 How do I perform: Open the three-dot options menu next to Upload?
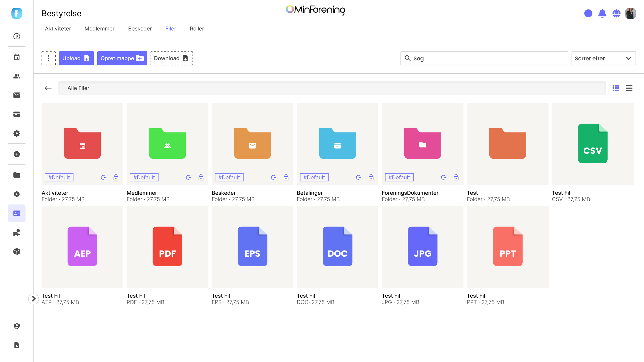coord(48,58)
